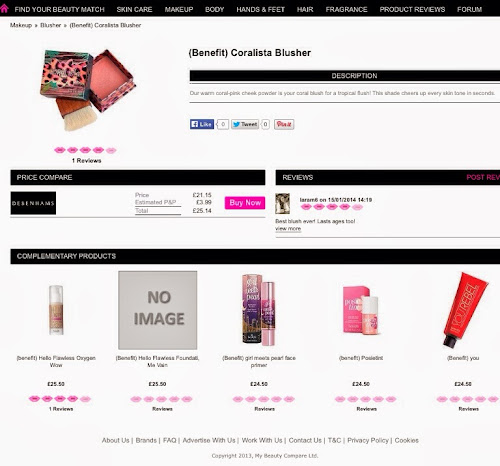Pin the product with Pin it
Image resolution: width=500 pixels, height=466 pixels.
coord(284,124)
